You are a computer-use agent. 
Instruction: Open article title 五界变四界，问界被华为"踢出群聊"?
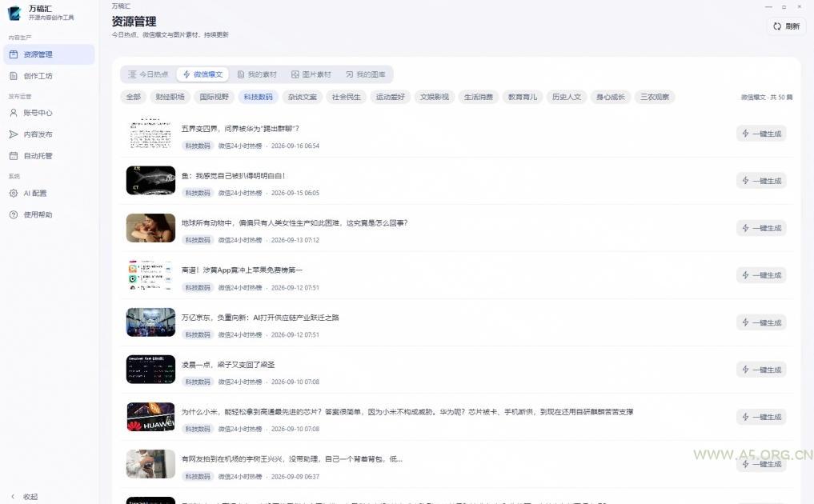click(240, 129)
